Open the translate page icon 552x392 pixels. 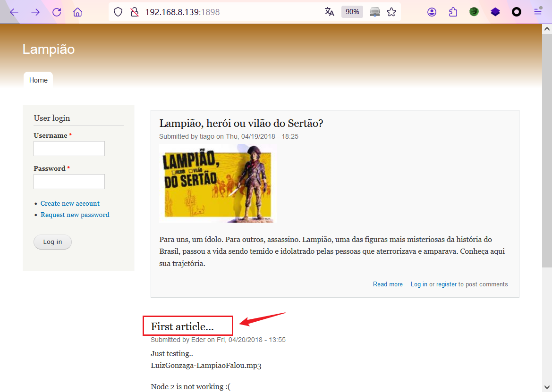coord(329,12)
